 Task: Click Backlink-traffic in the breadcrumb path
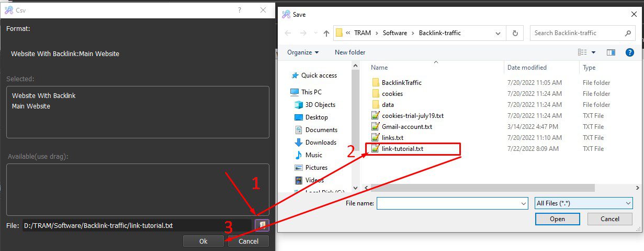(440, 33)
